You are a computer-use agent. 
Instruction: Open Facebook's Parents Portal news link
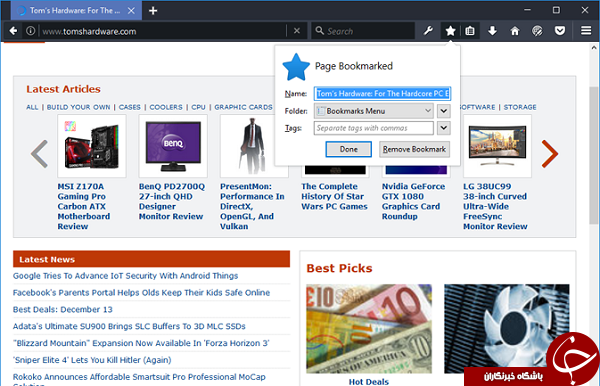142,293
